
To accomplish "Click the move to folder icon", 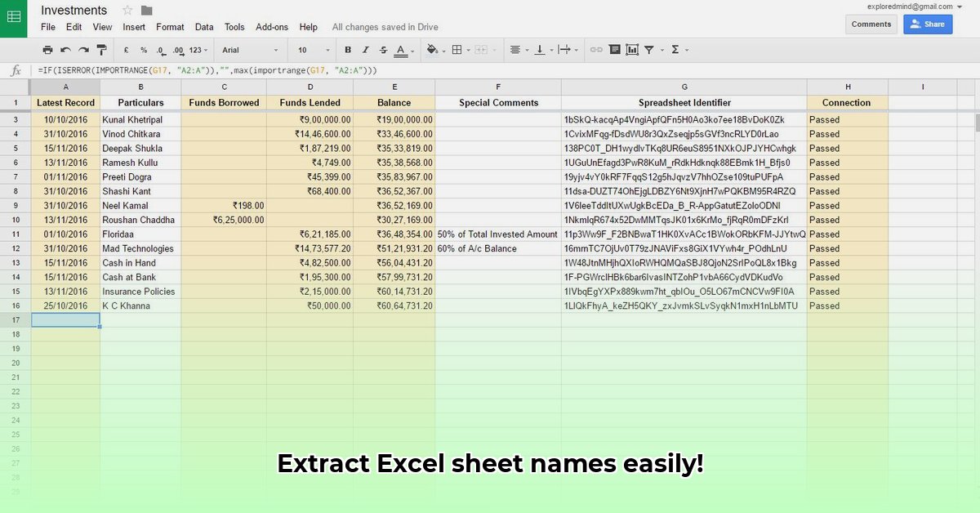I will pyautogui.click(x=146, y=11).
